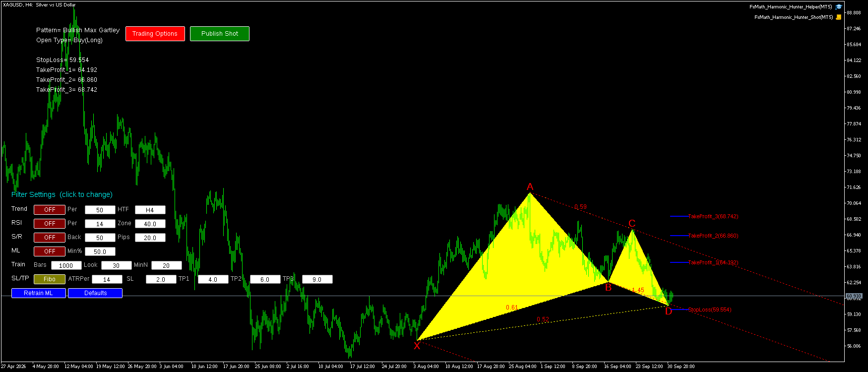Image resolution: width=868 pixels, height=372 pixels.
Task: Click the current price tag 60.910
Action: pos(854,296)
